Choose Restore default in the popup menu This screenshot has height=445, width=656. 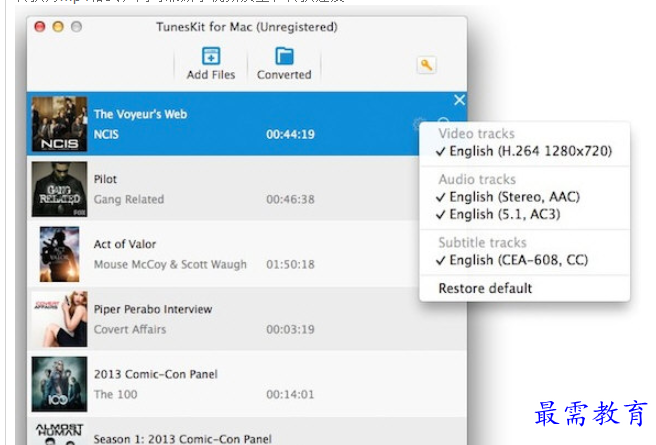[x=485, y=288]
